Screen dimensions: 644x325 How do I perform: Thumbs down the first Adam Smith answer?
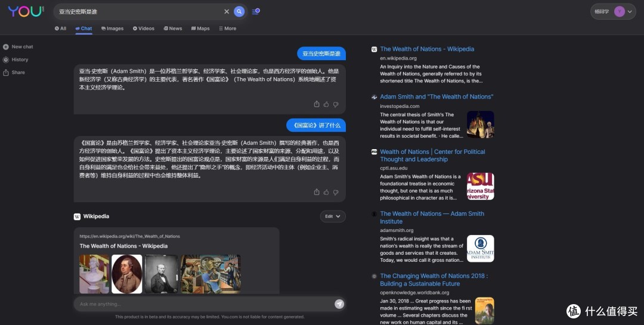(x=336, y=104)
